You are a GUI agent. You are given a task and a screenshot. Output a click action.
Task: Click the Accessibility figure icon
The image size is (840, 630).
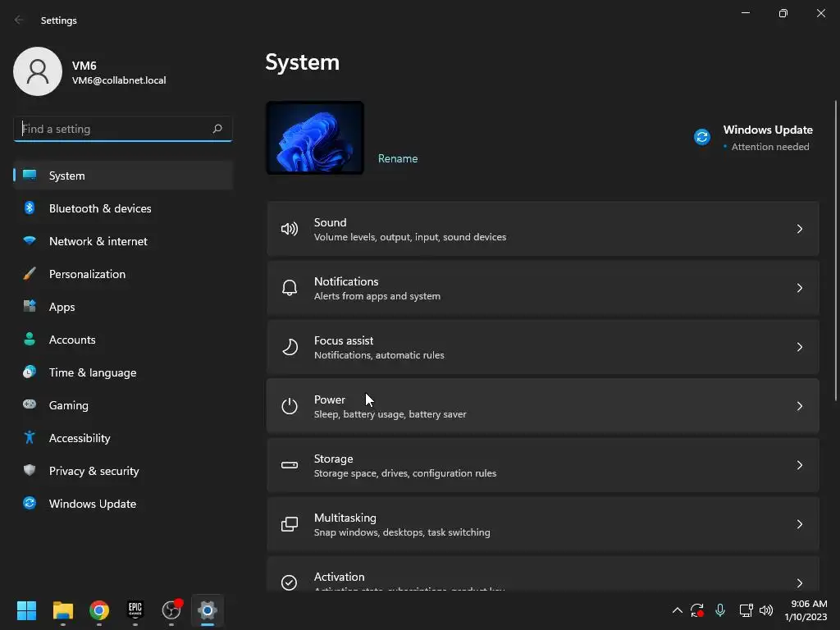click(30, 438)
